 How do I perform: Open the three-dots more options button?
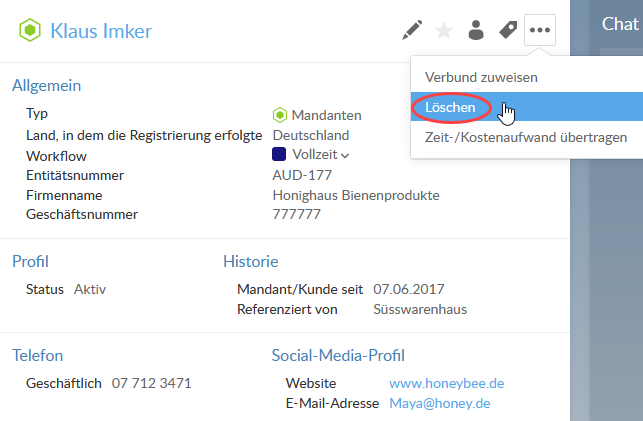tap(540, 30)
